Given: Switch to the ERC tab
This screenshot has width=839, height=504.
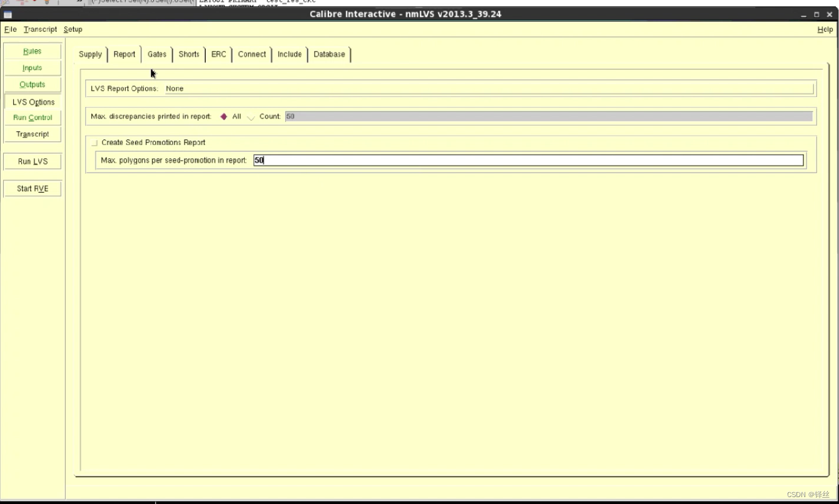Looking at the screenshot, I should pos(219,54).
